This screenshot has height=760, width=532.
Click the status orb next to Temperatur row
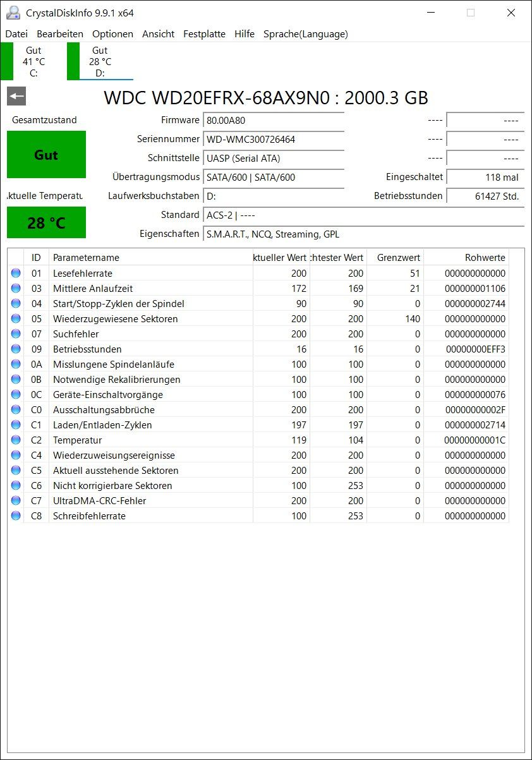(16, 440)
